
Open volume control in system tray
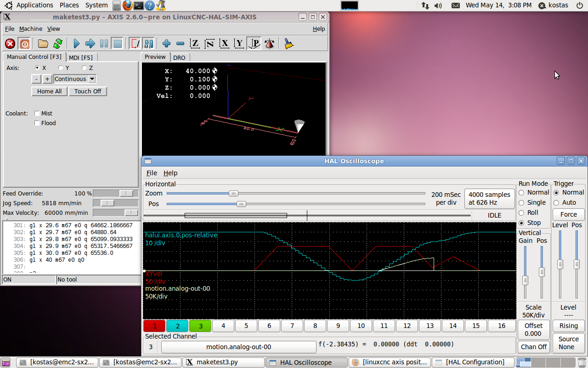point(438,6)
